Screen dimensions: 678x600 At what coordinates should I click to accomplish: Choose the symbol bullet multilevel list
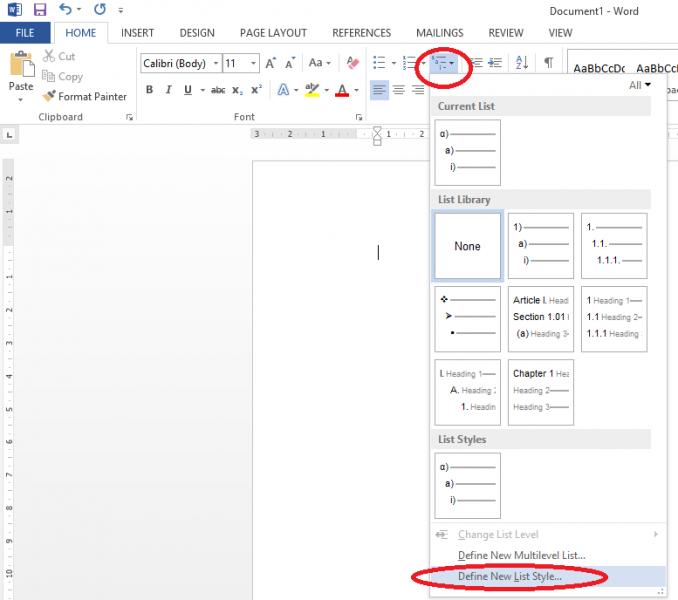pyautogui.click(x=467, y=319)
